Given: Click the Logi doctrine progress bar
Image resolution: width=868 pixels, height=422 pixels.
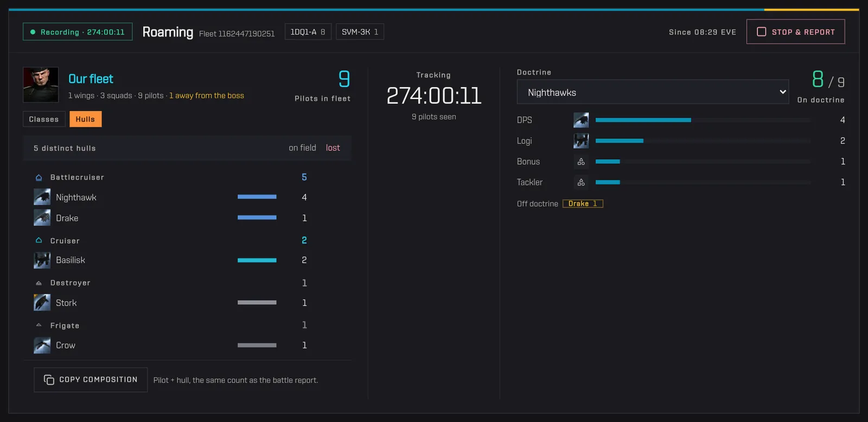Looking at the screenshot, I should click(x=703, y=140).
